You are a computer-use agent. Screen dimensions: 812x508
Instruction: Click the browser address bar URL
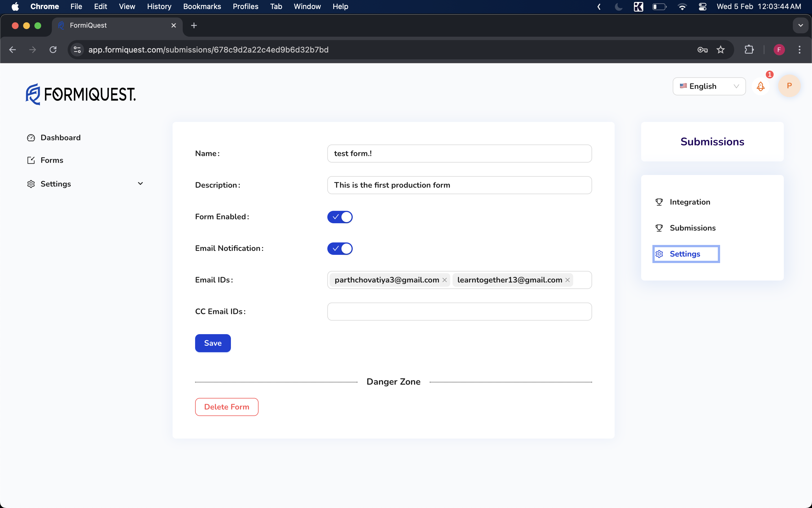[x=208, y=50]
